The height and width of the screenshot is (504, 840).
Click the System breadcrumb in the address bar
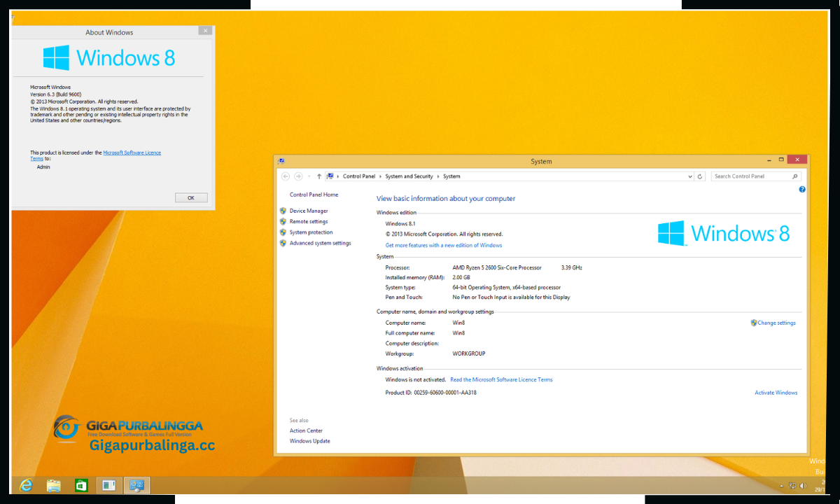click(x=451, y=176)
